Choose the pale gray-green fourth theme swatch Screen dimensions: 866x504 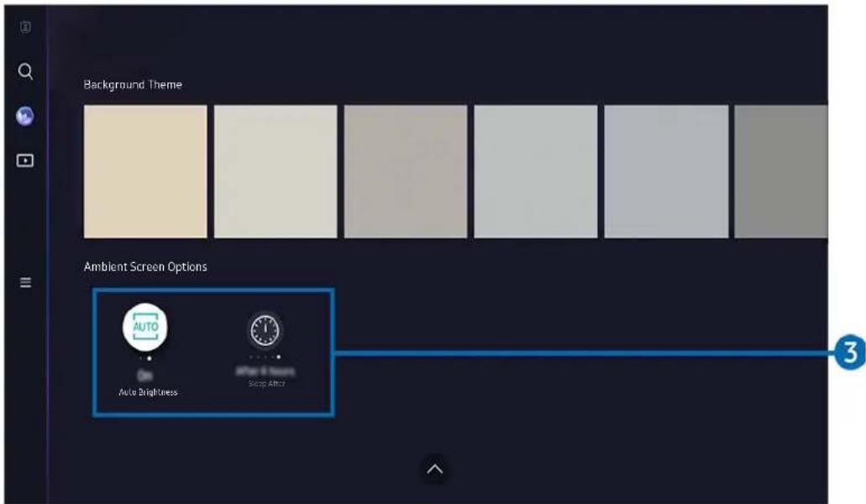(536, 171)
